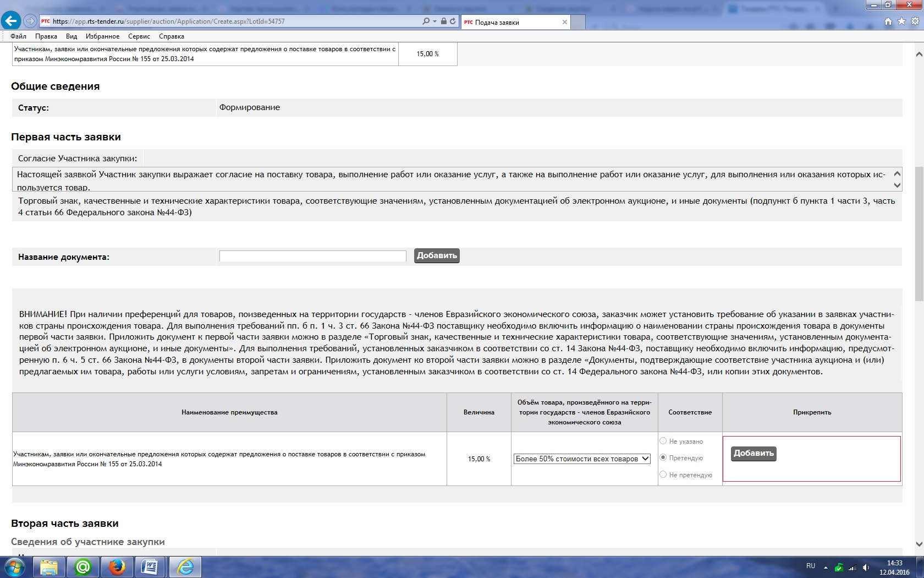Open the 'Сервис' menu
Screen dimensions: 924x578
pyautogui.click(x=139, y=36)
